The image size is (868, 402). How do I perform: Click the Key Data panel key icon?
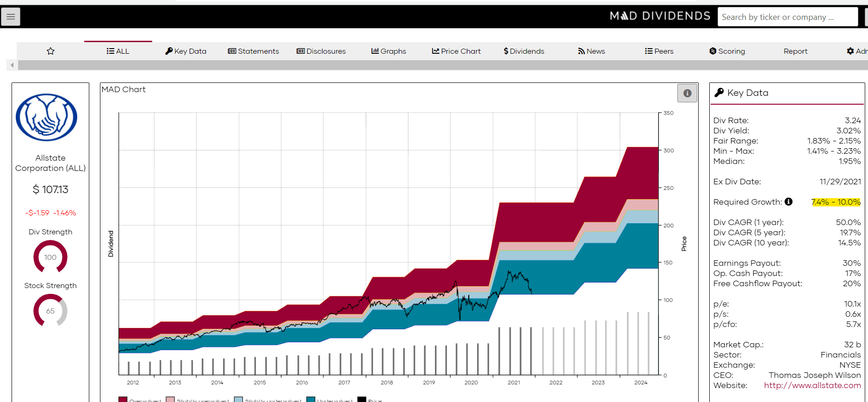(719, 93)
